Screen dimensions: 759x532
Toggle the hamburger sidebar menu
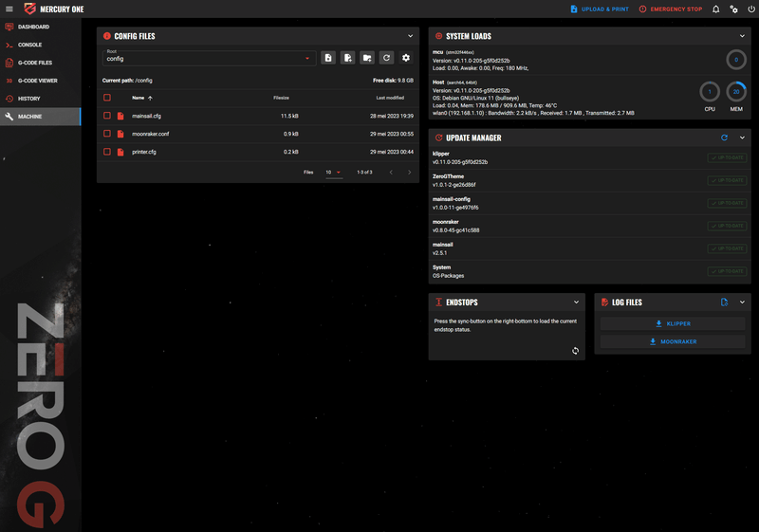point(9,9)
